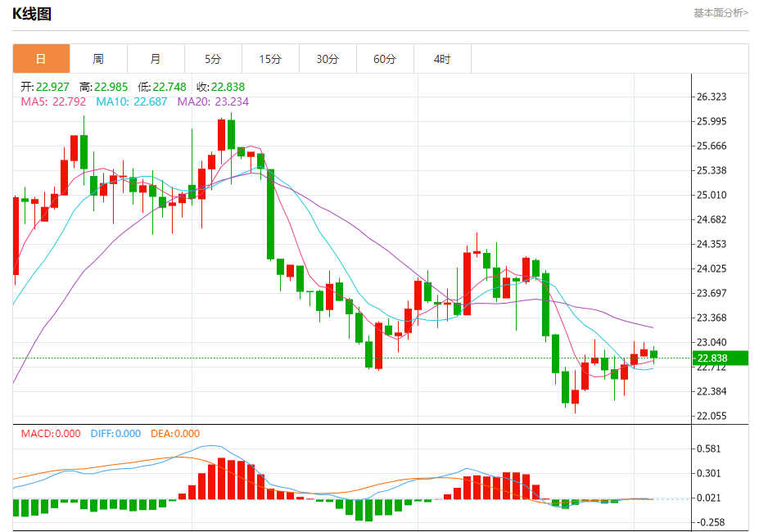Click the 24.682 price axis label

coord(712,220)
